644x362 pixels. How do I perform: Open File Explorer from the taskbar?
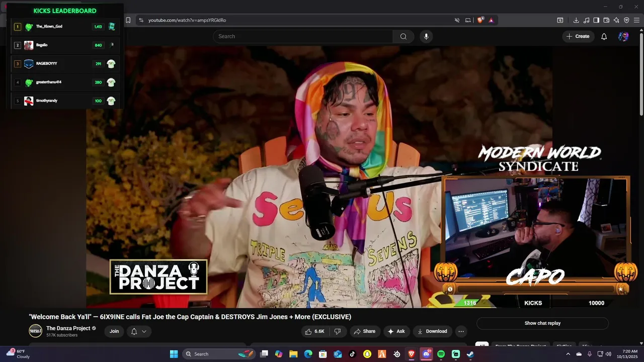[x=293, y=354]
